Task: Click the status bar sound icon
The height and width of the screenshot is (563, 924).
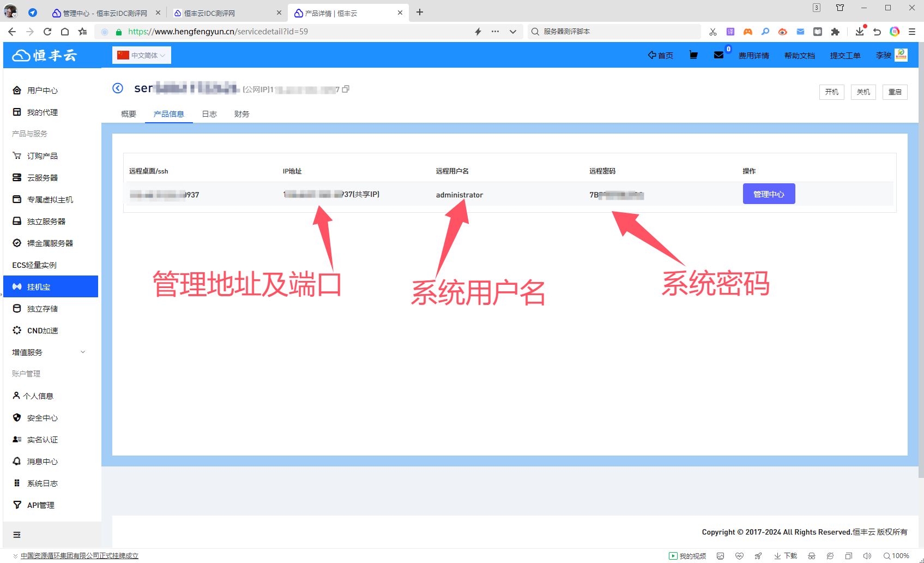Action: click(x=867, y=556)
